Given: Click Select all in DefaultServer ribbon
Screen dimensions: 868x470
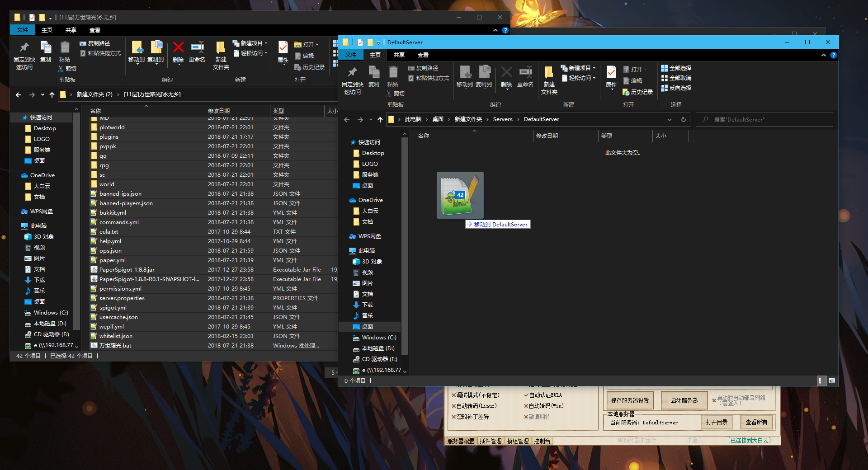Looking at the screenshot, I should pos(676,68).
